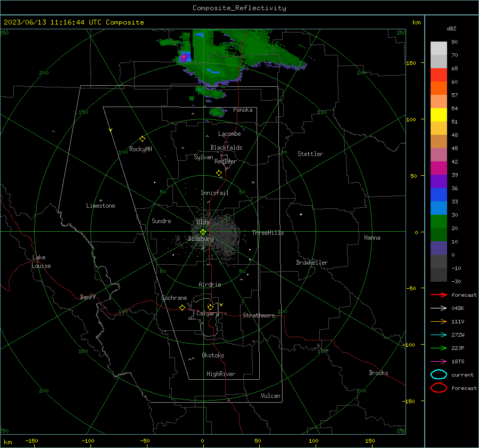Pick the bright yellow swatch on dBZ scale
The image size is (479, 448).
pyautogui.click(x=439, y=115)
